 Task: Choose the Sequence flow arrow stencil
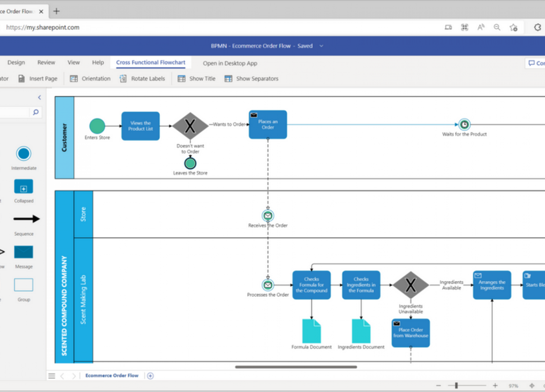(x=27, y=219)
